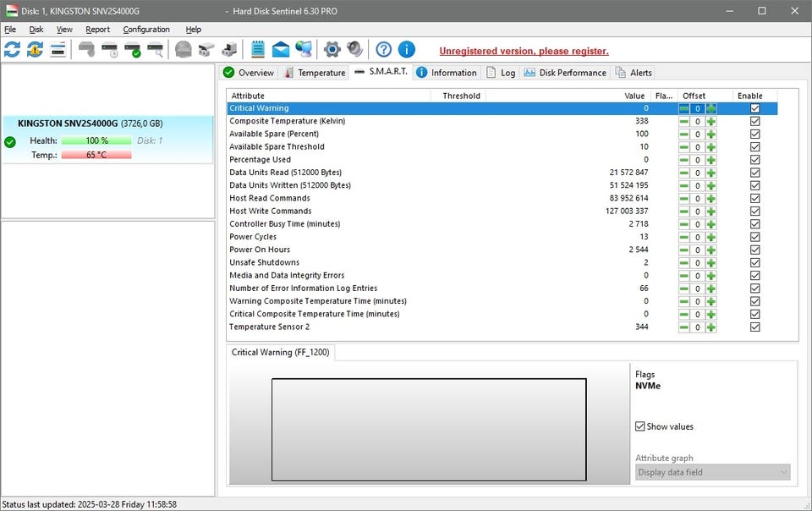This screenshot has width=812, height=511.
Task: Decrease offset for Critical Warning with minus
Action: tap(684, 108)
